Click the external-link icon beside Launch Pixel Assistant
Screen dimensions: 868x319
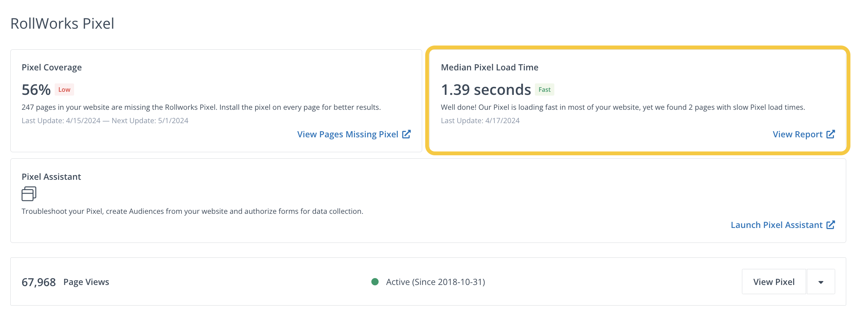[x=831, y=225]
